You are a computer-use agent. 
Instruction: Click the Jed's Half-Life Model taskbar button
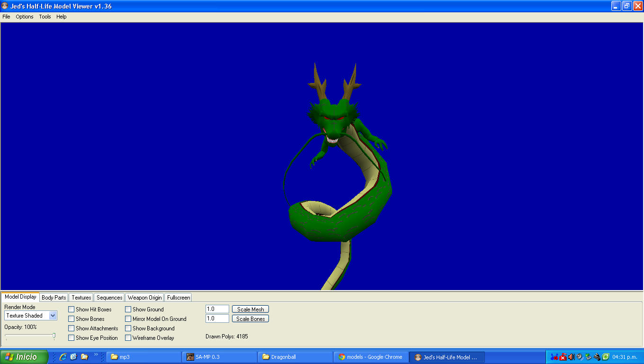point(447,357)
